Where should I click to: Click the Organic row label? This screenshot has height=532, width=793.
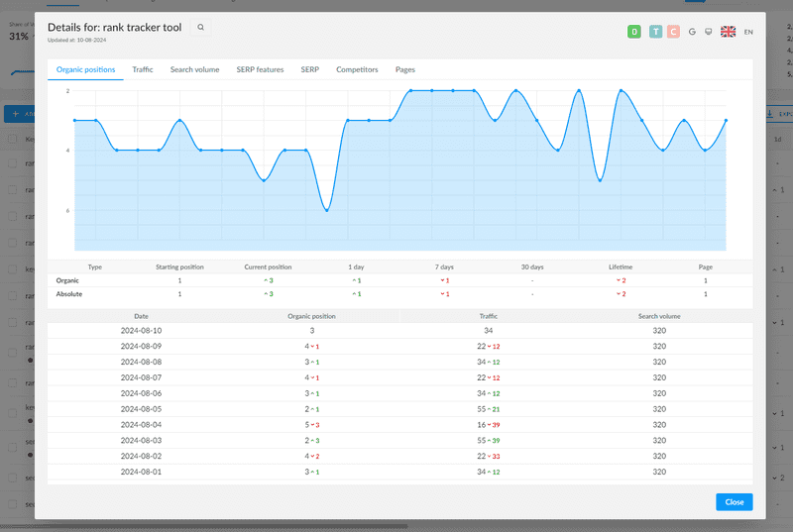point(67,280)
